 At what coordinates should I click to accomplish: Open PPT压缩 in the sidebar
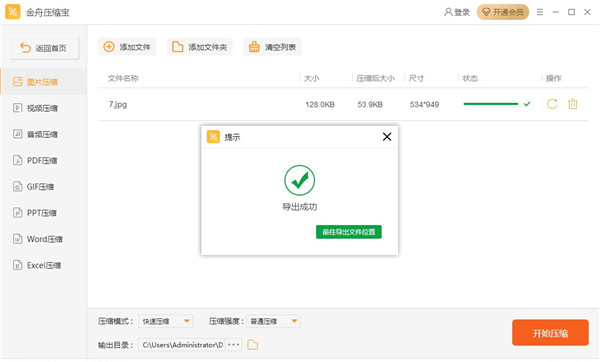pos(44,213)
